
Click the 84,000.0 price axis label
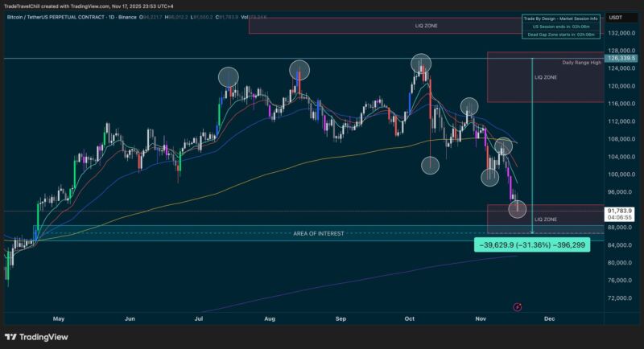pos(620,245)
